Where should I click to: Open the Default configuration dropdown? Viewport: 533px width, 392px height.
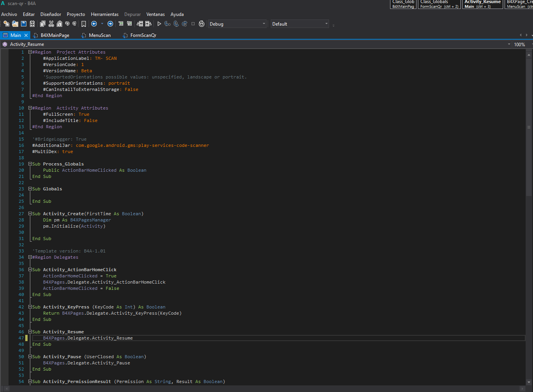point(300,24)
